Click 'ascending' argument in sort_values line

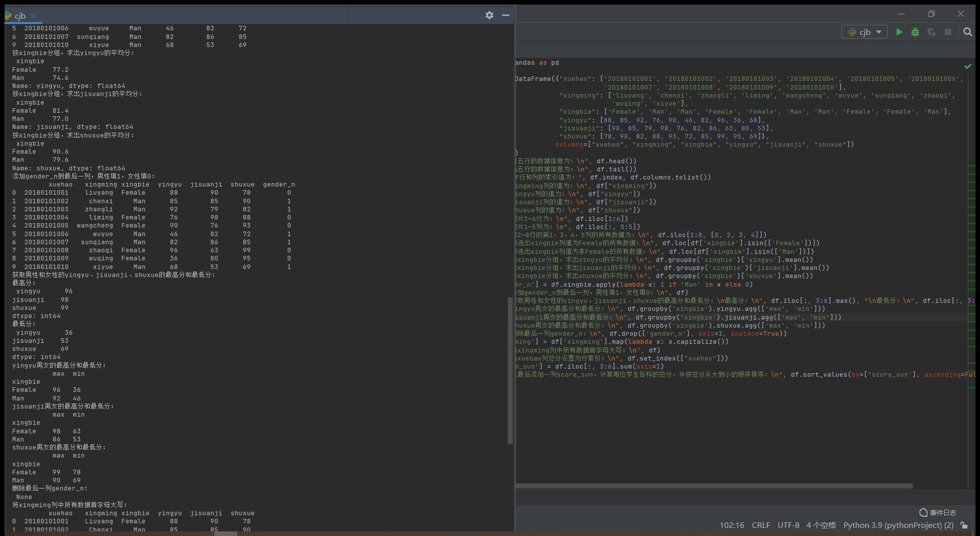coord(943,375)
